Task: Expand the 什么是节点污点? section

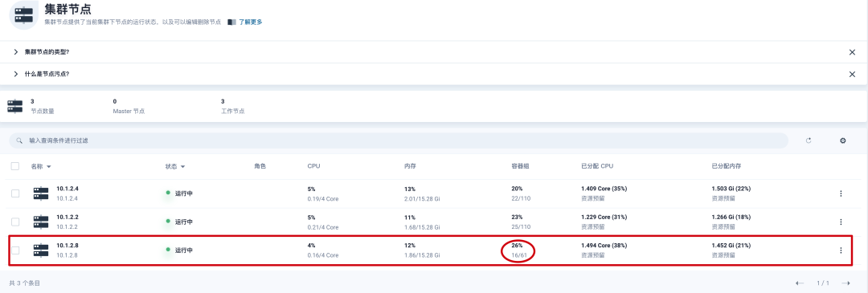Action: [16, 74]
